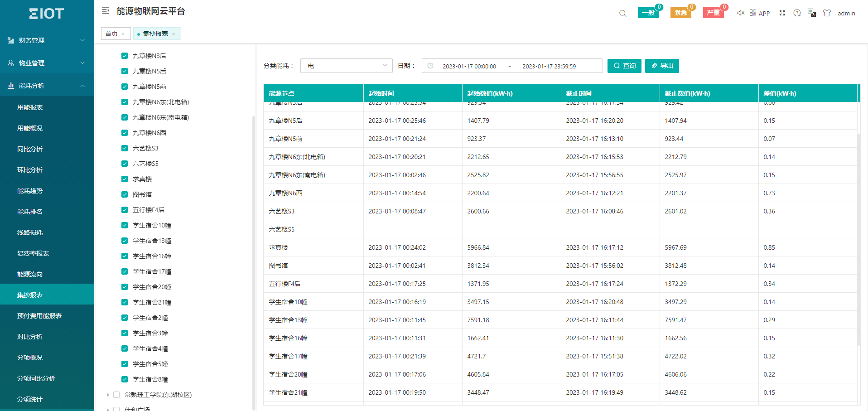Collapse the 能耗分析 menu chevron
868x411 pixels.
click(82, 86)
